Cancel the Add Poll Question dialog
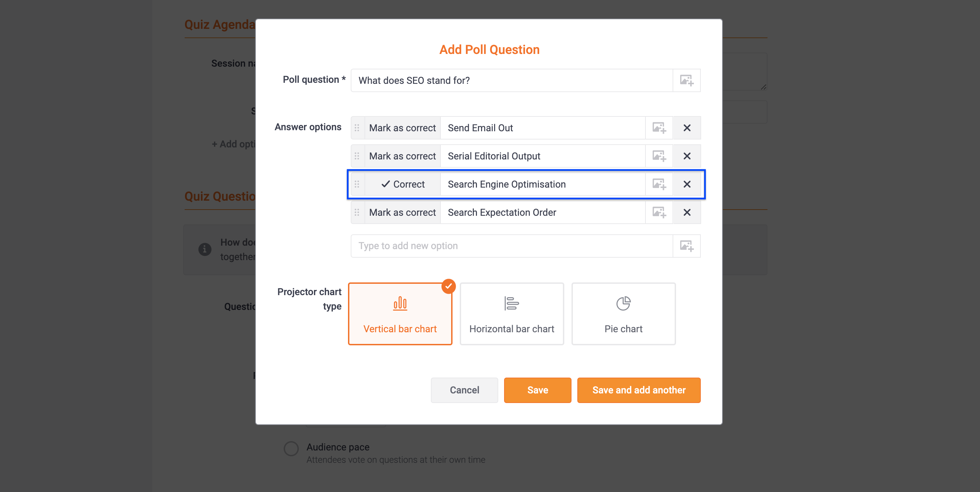This screenshot has width=980, height=492. (464, 390)
